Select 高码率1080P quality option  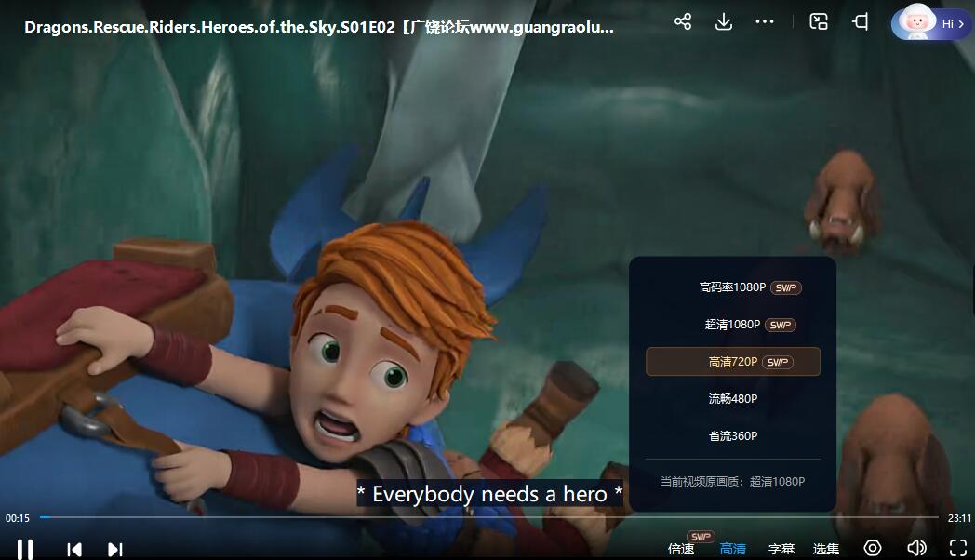(733, 287)
